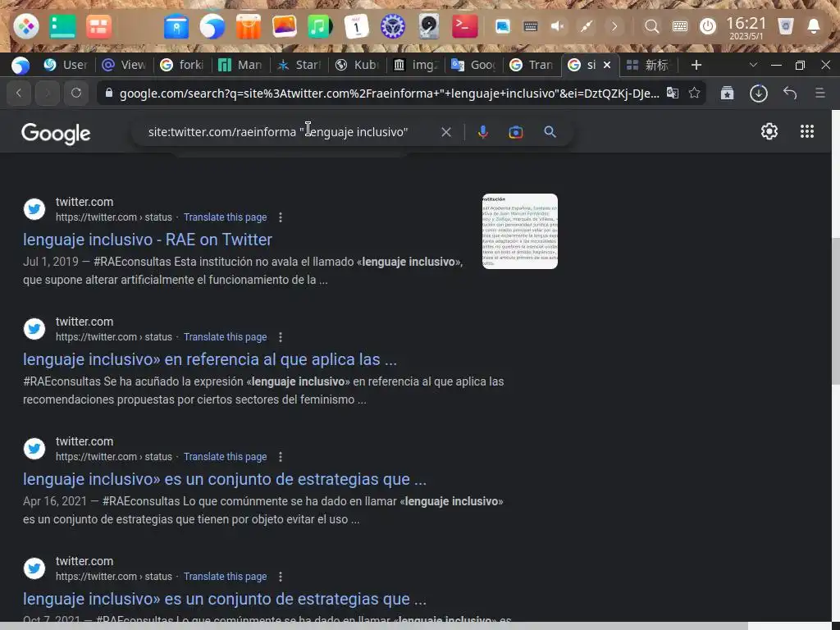Open the tab list dropdown chevron
Screen dimensions: 840x630
point(753,65)
